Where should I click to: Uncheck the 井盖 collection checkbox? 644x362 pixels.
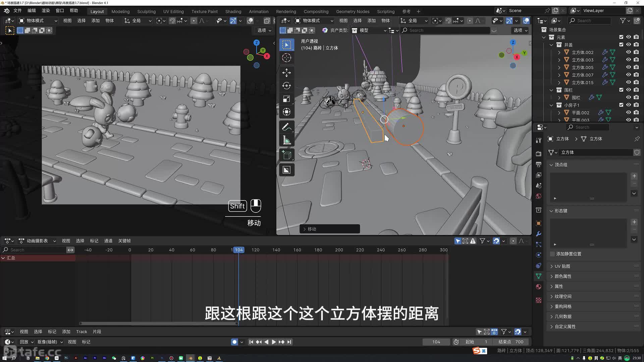tap(621, 45)
